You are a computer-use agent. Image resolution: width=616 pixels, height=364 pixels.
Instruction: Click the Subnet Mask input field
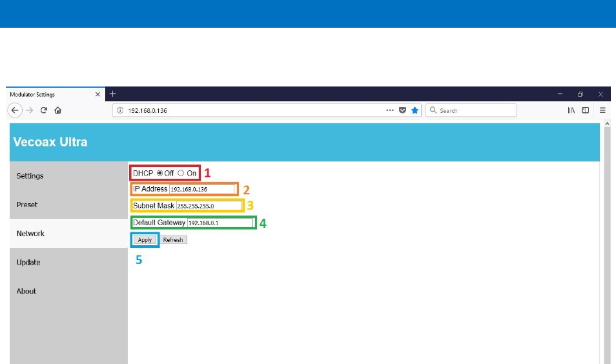click(x=209, y=206)
